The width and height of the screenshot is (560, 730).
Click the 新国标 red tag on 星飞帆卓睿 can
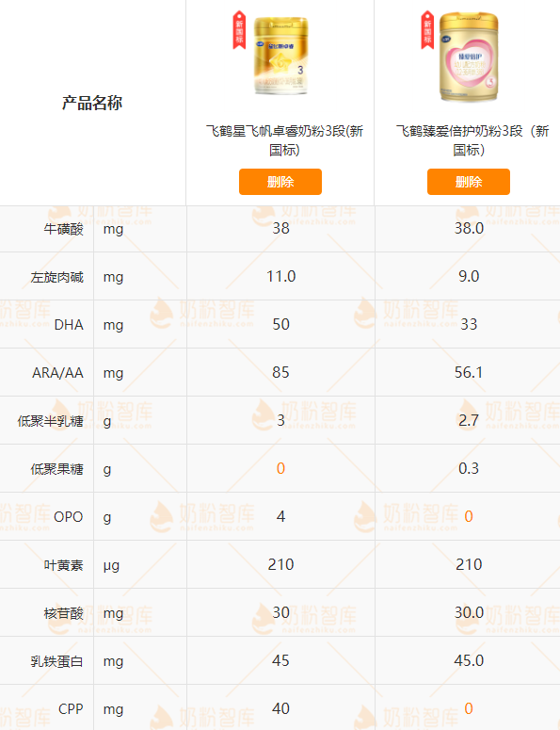click(239, 30)
